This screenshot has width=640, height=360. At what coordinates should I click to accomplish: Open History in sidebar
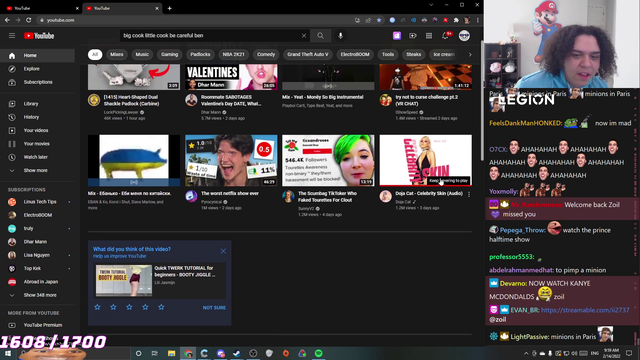[37, 117]
